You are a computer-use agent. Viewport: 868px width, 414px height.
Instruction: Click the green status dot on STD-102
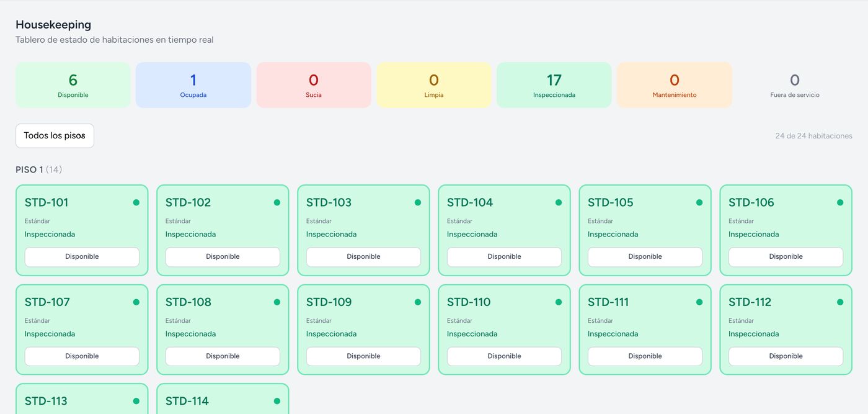click(x=277, y=202)
